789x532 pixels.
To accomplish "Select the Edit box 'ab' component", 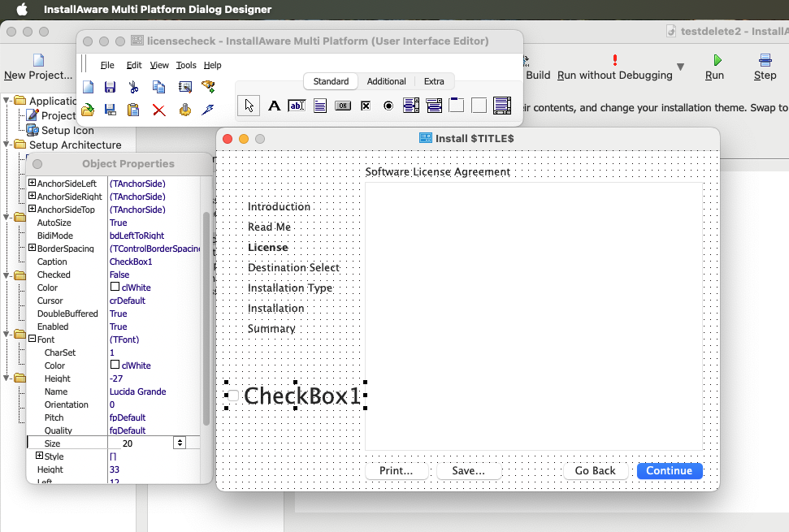I will pyautogui.click(x=297, y=106).
